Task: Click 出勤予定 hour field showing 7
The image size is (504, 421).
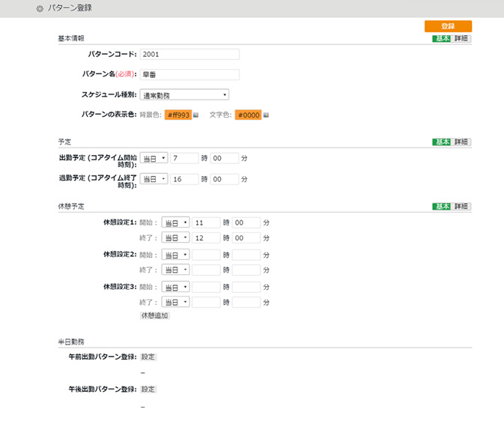Action: (x=184, y=158)
